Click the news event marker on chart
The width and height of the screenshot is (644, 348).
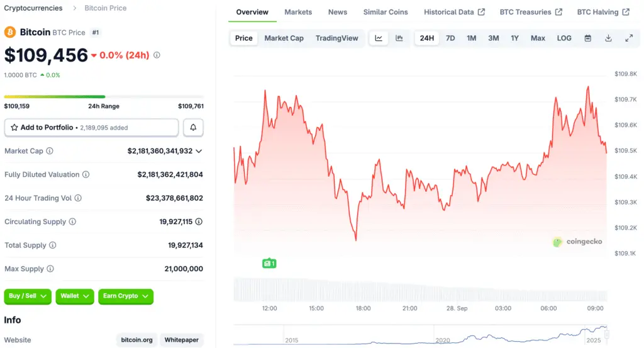click(269, 263)
